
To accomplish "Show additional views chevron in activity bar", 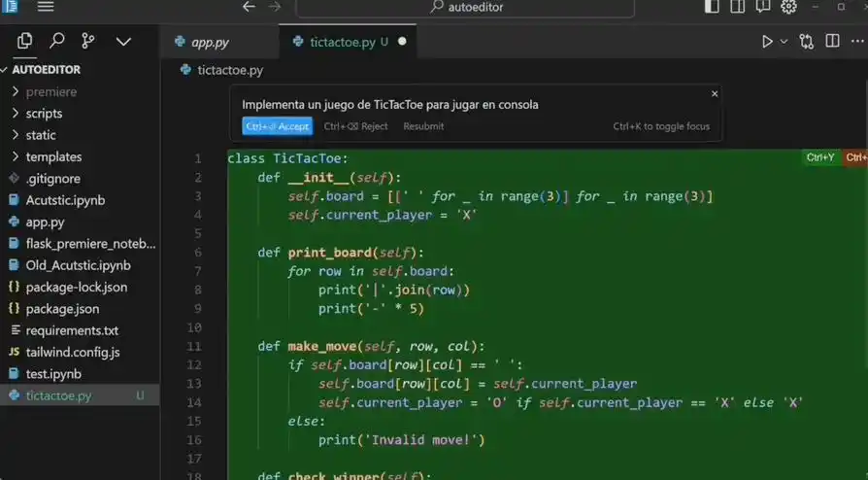I will pos(123,41).
